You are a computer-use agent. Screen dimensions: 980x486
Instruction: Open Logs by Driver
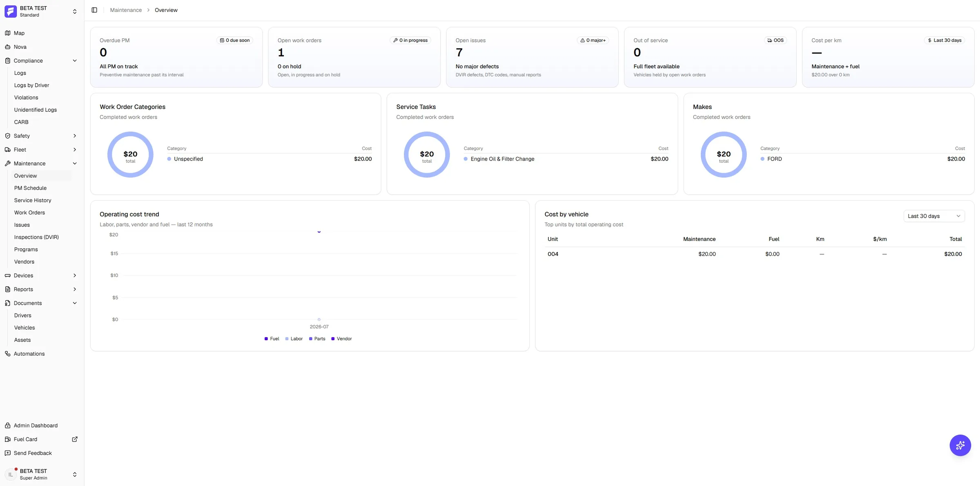pyautogui.click(x=31, y=85)
